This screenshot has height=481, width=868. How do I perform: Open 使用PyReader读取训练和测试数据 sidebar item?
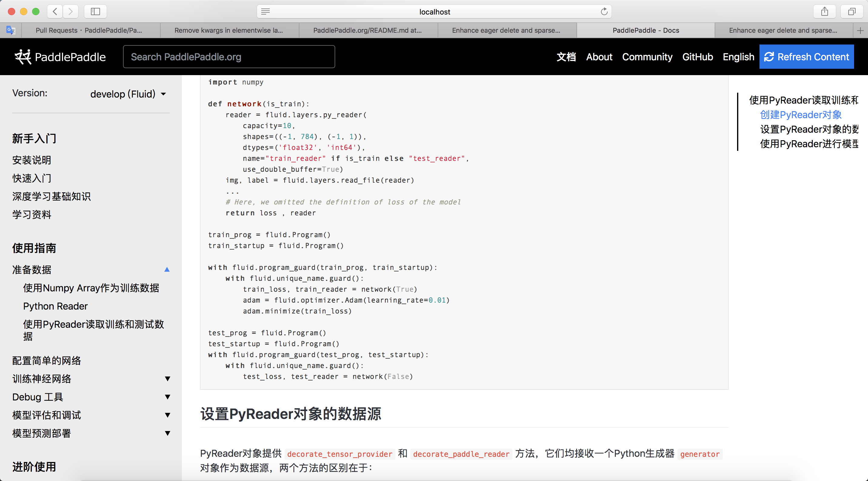[x=94, y=330]
